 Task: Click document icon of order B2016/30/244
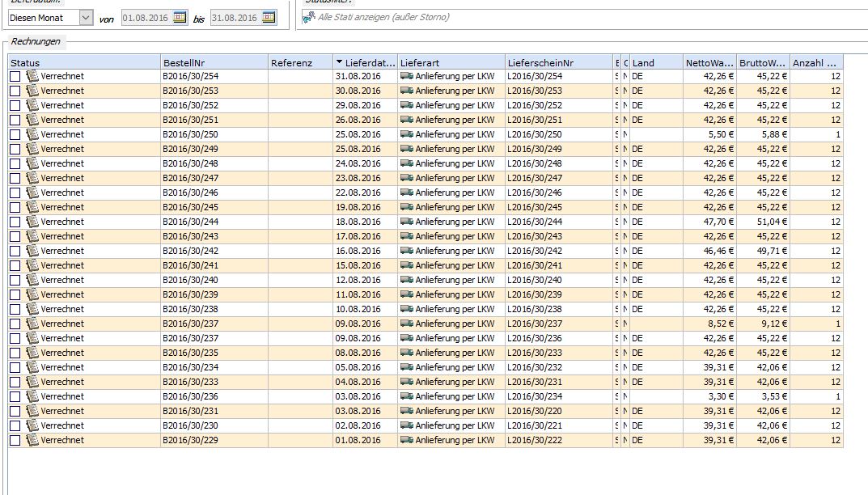[x=32, y=222]
